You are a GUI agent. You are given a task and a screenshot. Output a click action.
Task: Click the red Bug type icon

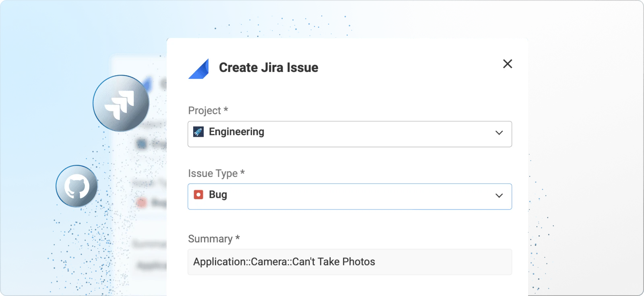point(198,195)
